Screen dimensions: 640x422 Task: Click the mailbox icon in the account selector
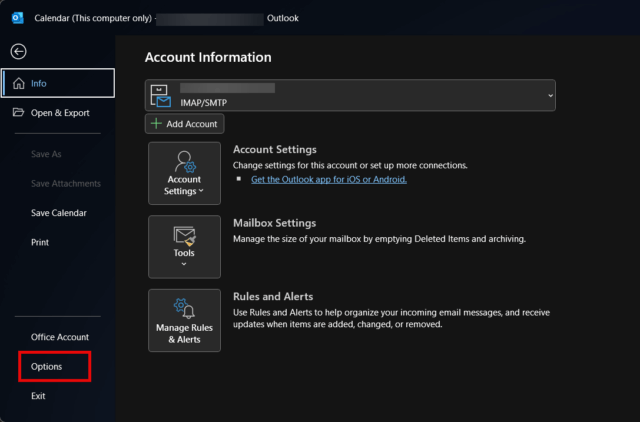pos(160,96)
